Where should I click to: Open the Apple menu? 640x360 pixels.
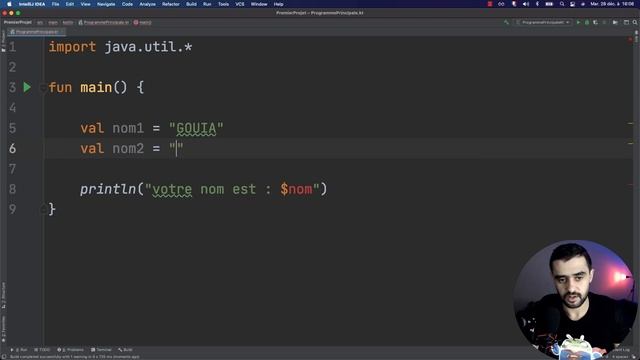[x=9, y=4]
